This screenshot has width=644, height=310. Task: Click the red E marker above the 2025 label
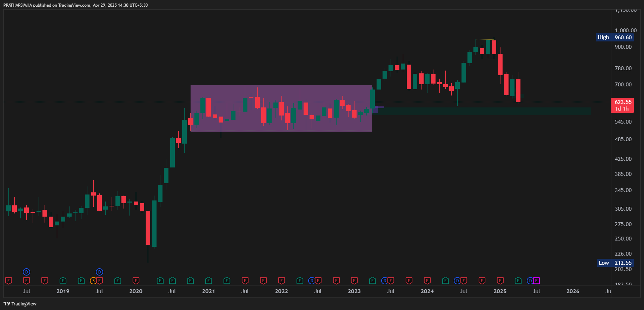(500, 281)
